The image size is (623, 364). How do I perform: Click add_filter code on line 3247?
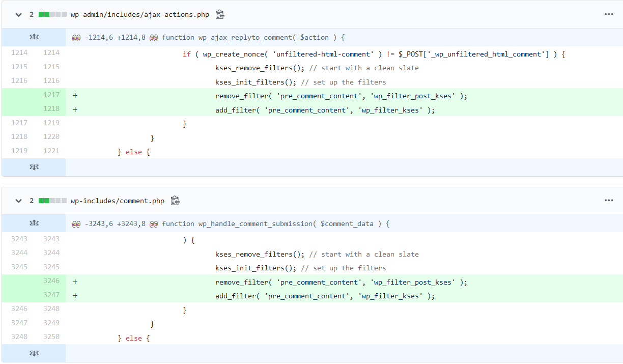(x=325, y=296)
